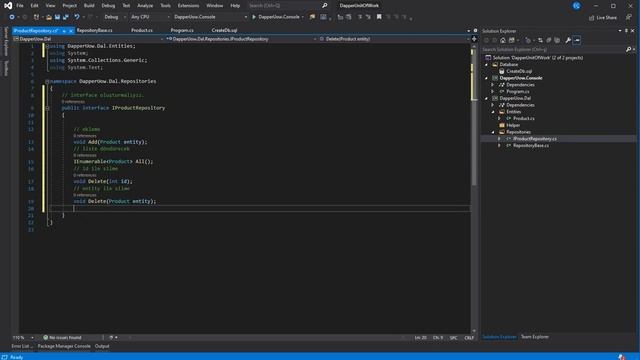This screenshot has height=360, width=640.
Task: Open the Error List tab
Action: click(22, 346)
